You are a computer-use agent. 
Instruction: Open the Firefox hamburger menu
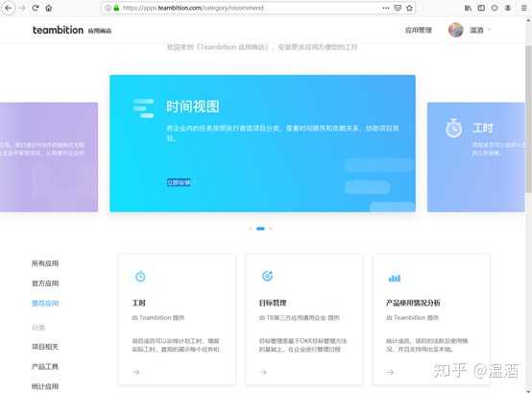(524, 8)
